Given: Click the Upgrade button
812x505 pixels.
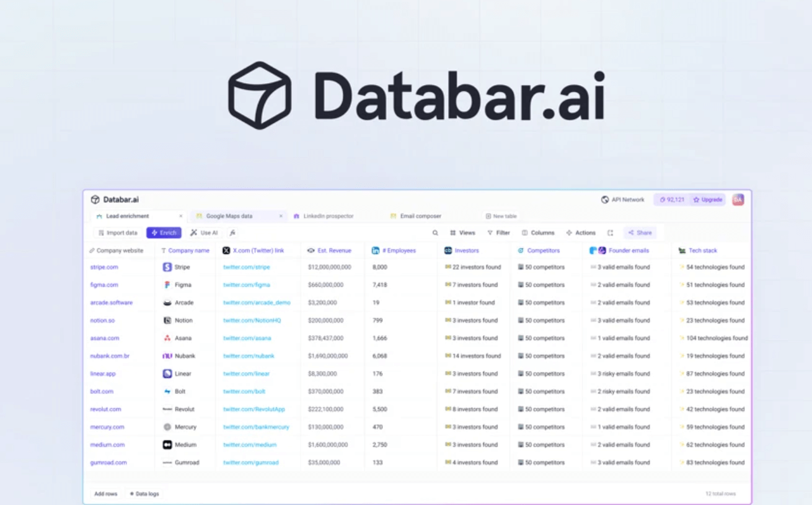Looking at the screenshot, I should [x=707, y=200].
